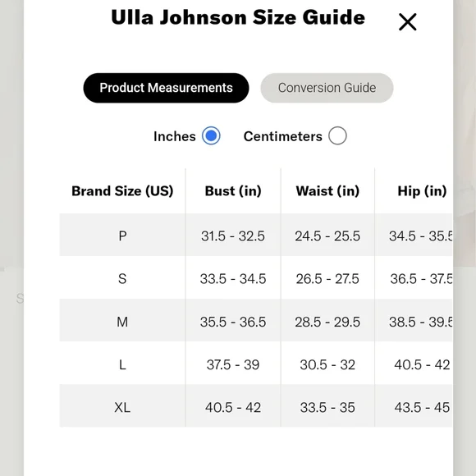Click the Inches label text
The image size is (476, 476).
[175, 136]
